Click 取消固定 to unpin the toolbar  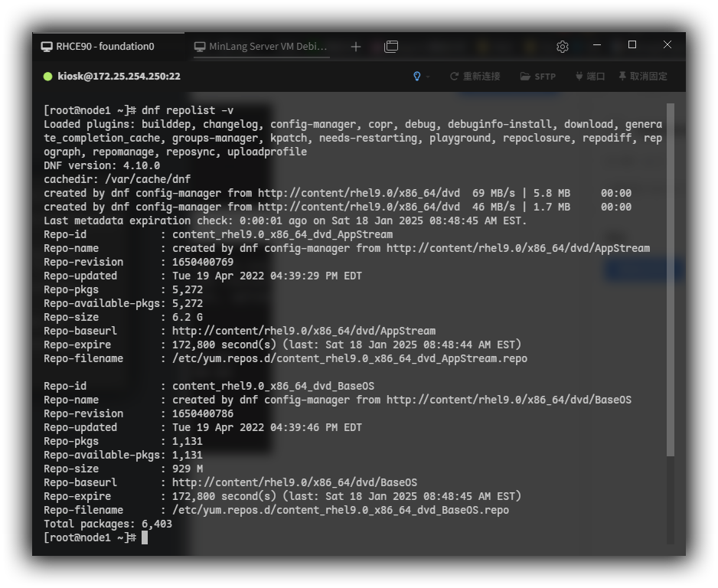643,77
